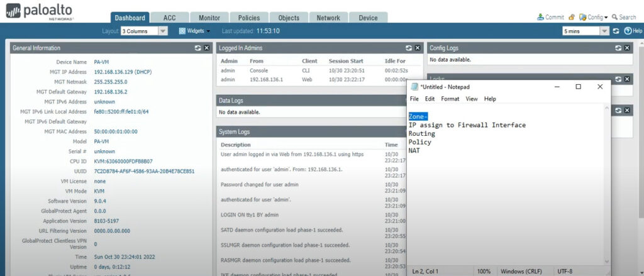Image resolution: width=644 pixels, height=276 pixels.
Task: Open the Monitor tab
Action: coord(209,18)
